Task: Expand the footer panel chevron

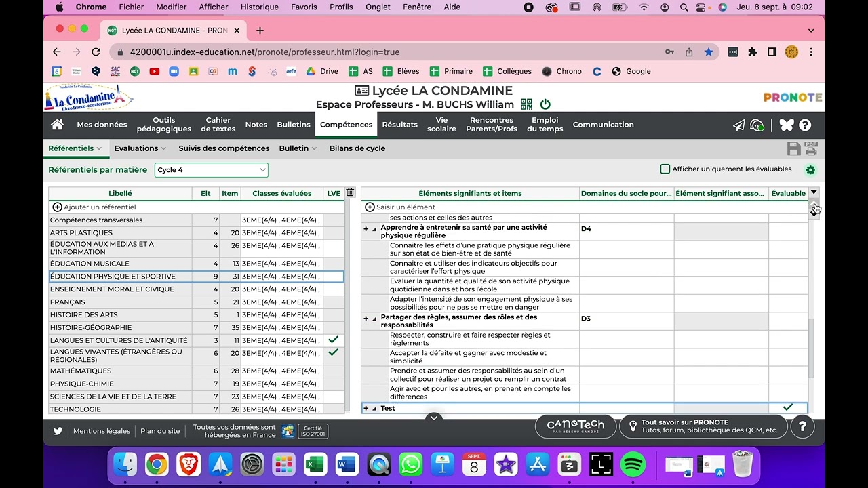Action: pyautogui.click(x=434, y=418)
